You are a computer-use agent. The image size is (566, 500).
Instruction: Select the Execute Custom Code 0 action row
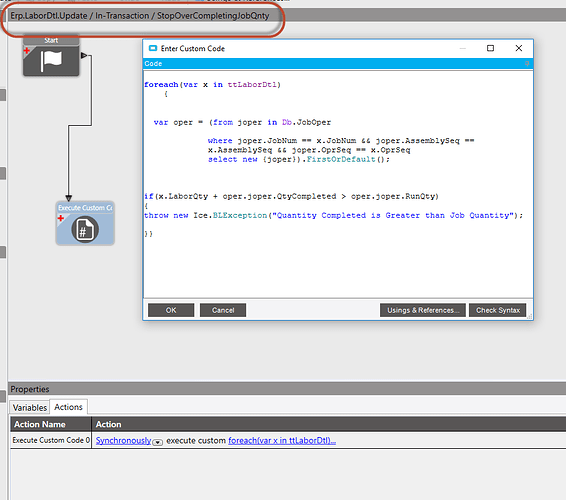288,440
